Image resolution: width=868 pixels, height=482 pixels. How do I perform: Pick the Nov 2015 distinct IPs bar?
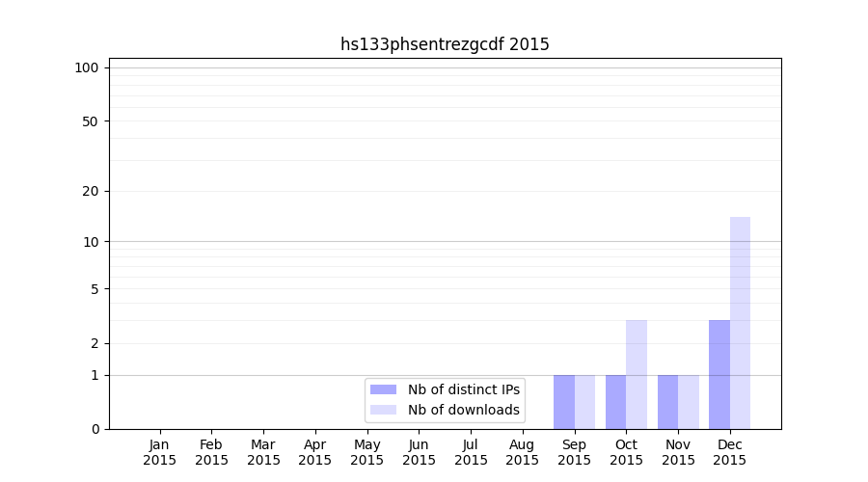click(667, 402)
